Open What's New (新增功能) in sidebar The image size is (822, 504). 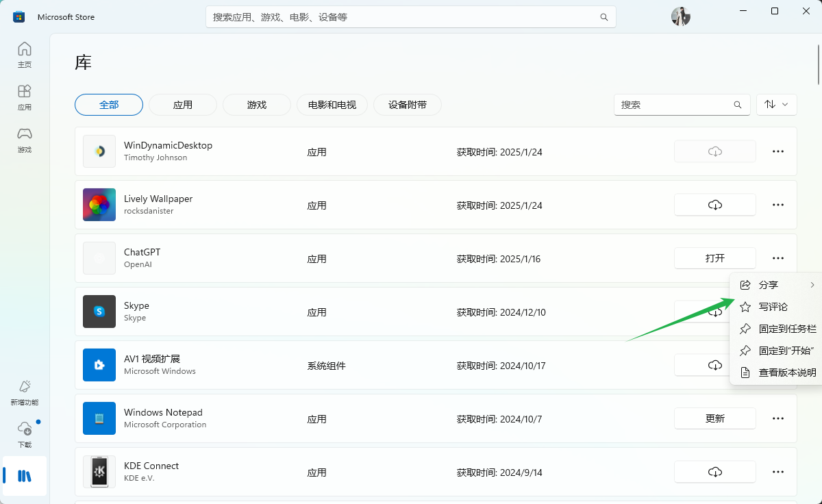[x=25, y=392]
